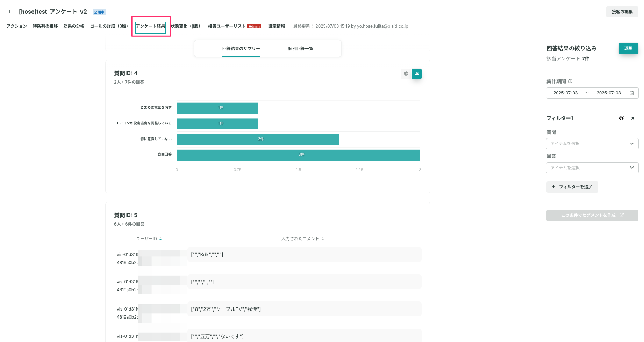This screenshot has height=342, width=644.
Task: Open the calendar icon in date range field
Action: coord(632,93)
